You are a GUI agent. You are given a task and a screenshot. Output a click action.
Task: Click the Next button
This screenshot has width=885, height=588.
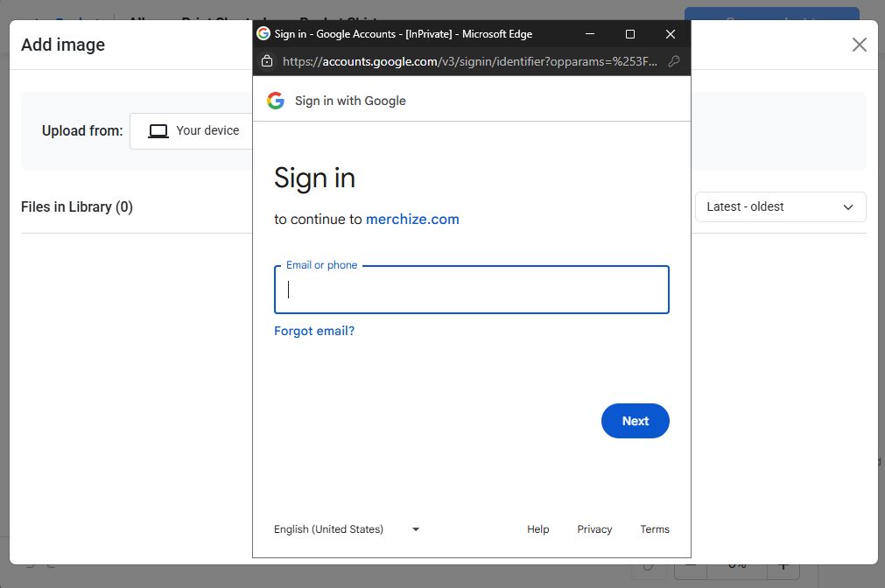click(x=635, y=421)
